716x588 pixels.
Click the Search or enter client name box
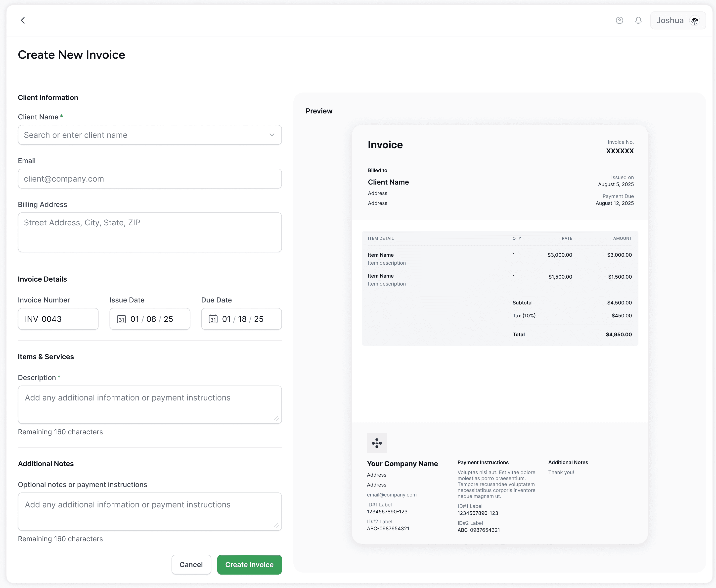142,135
